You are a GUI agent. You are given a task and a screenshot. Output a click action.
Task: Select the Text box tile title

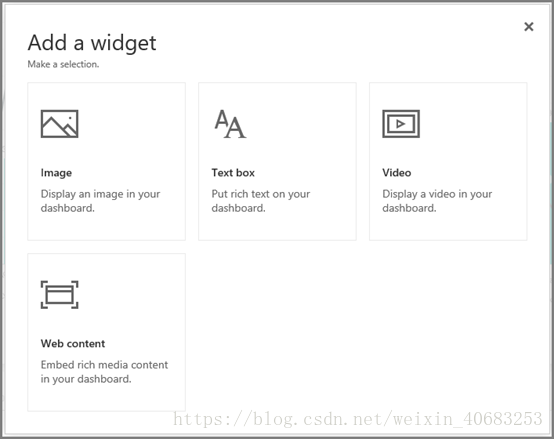pos(233,173)
